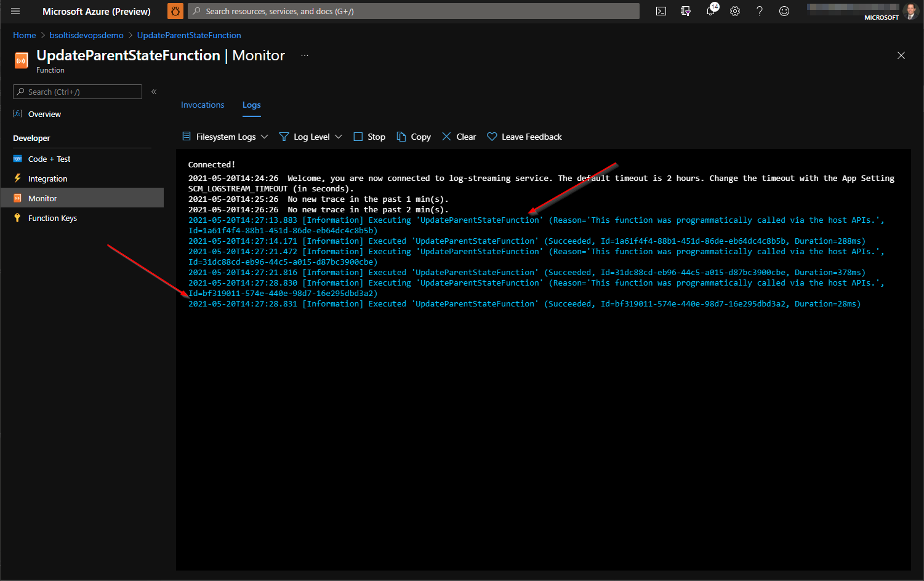Clear the log console
The width and height of the screenshot is (924, 581).
pos(459,137)
